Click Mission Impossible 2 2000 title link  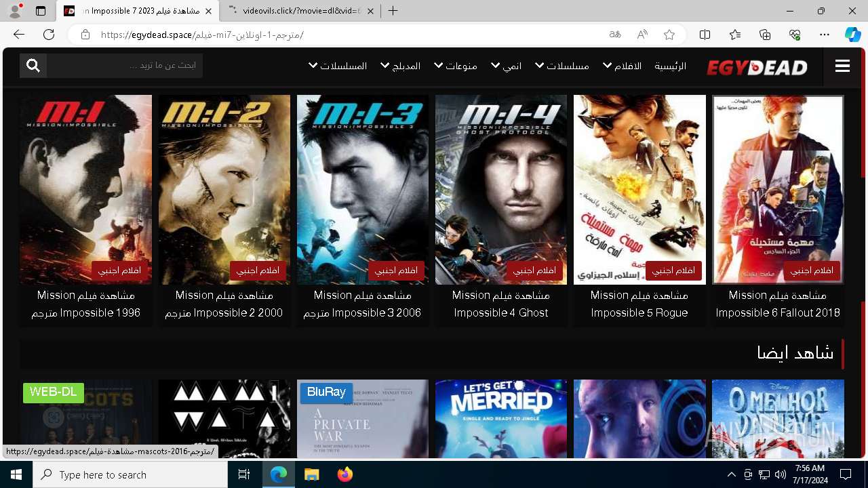tap(224, 304)
